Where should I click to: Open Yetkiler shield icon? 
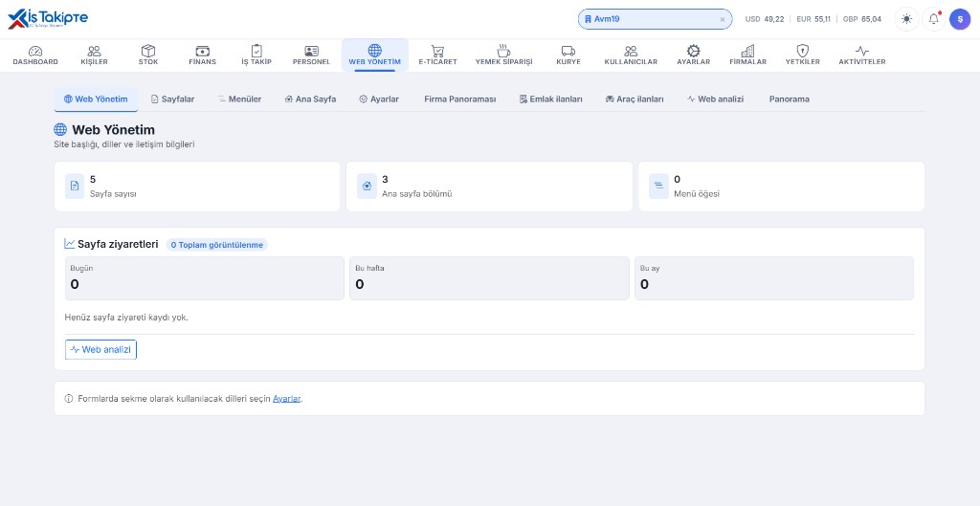(x=803, y=52)
